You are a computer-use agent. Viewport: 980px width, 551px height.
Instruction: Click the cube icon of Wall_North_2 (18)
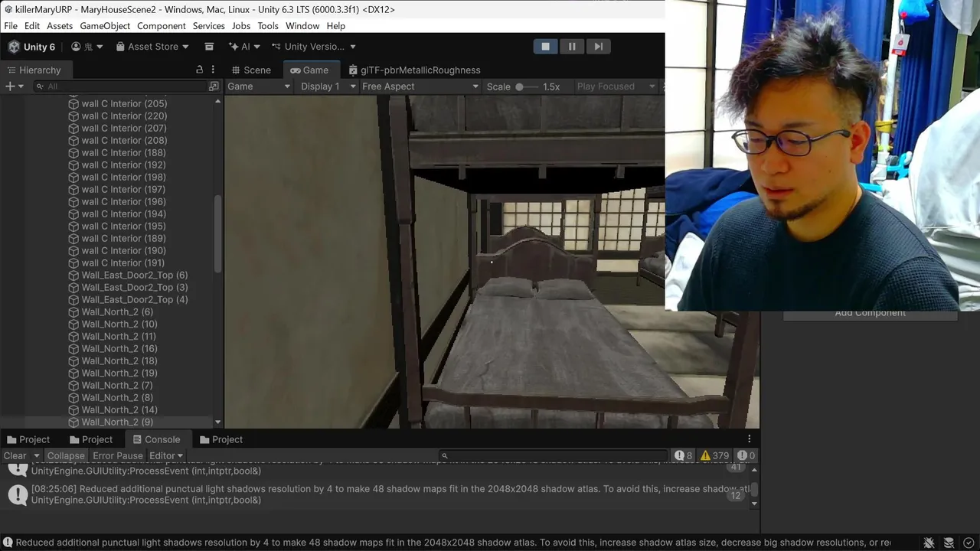coord(73,360)
